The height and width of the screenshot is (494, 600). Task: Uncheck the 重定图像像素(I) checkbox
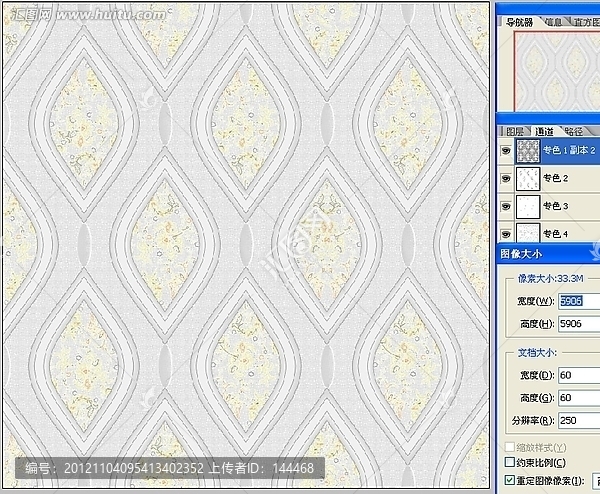point(509,480)
